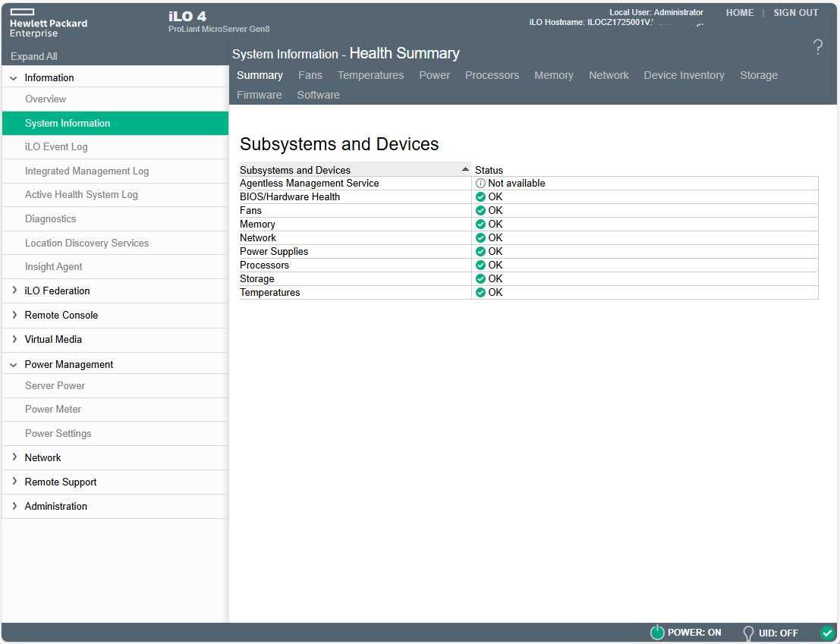
Task: Collapse the Information section chevron
Action: [x=14, y=78]
